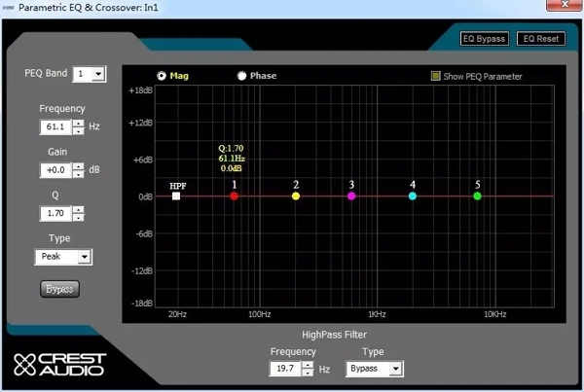584x392 pixels.
Task: Click the Q field showing 1.70
Action: point(55,213)
